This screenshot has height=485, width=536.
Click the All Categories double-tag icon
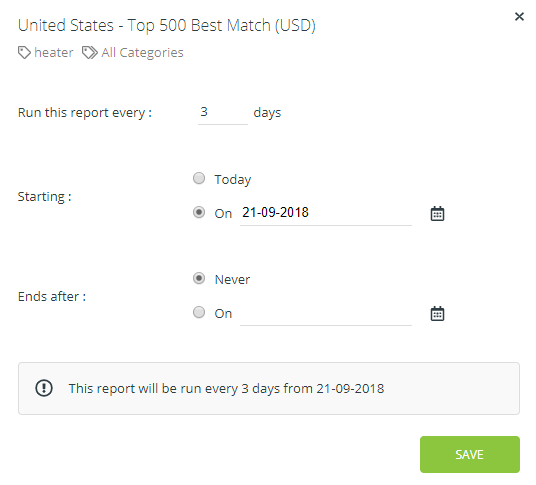click(x=90, y=53)
